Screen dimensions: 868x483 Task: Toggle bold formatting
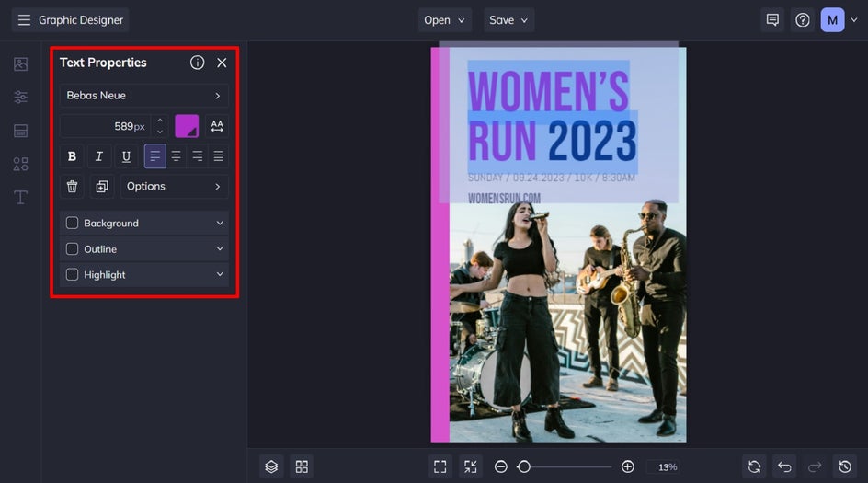(72, 156)
